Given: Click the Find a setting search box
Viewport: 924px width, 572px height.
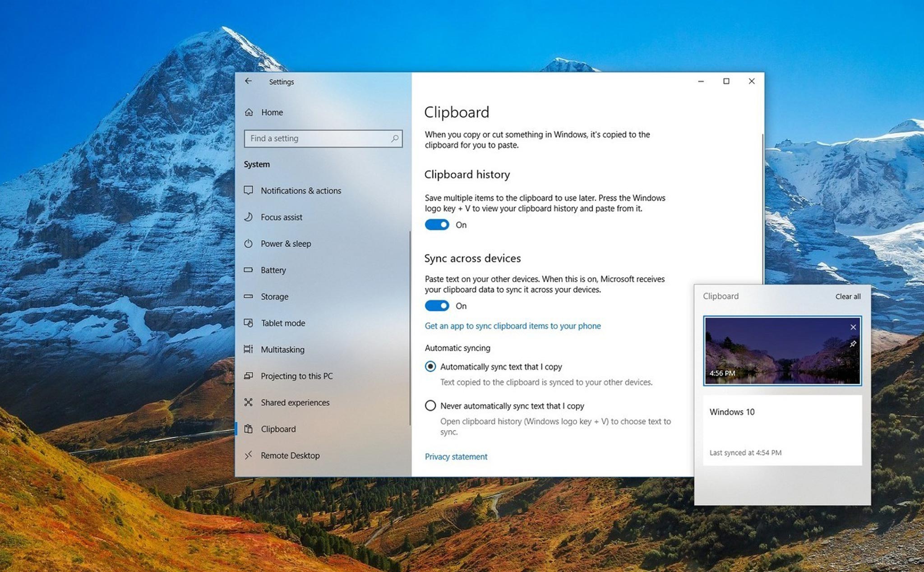Looking at the screenshot, I should point(323,138).
